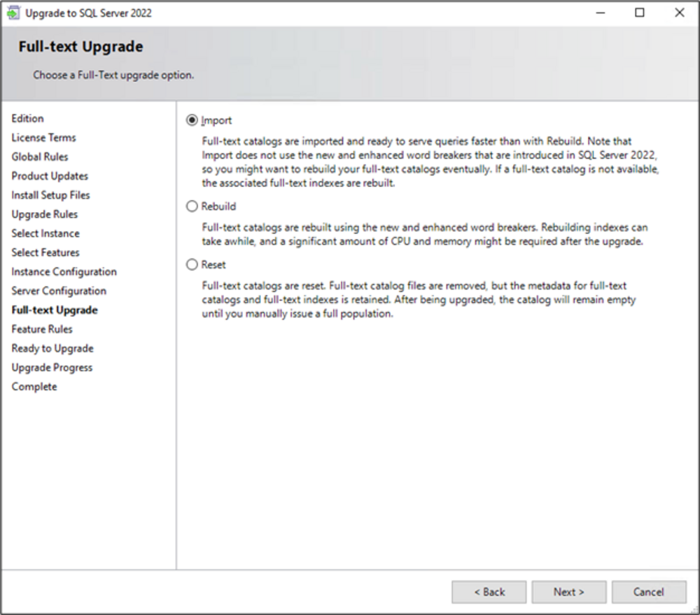Click the Next button
Screen dimensions: 700x615
568,592
